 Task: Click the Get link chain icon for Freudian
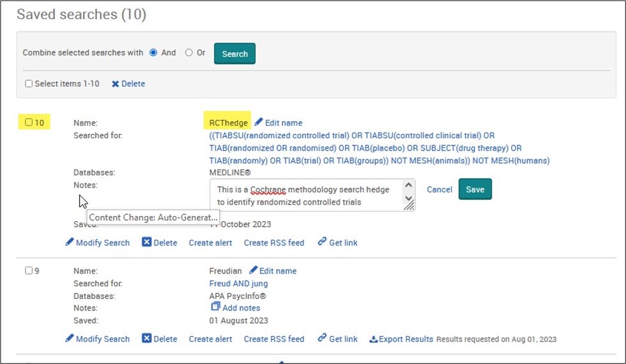point(322,338)
